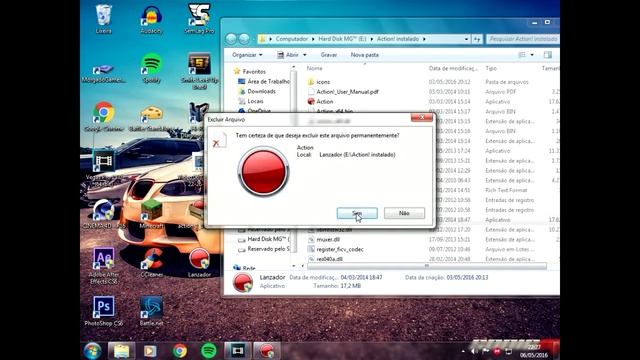Image resolution: width=640 pixels, height=360 pixels.
Task: Sort by Data de modificação column header
Action: (453, 68)
